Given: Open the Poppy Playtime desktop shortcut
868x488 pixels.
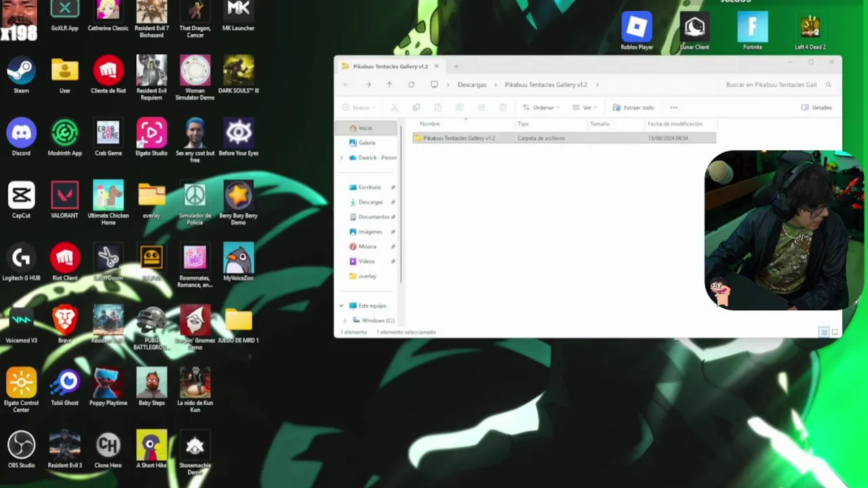Looking at the screenshot, I should 108,386.
